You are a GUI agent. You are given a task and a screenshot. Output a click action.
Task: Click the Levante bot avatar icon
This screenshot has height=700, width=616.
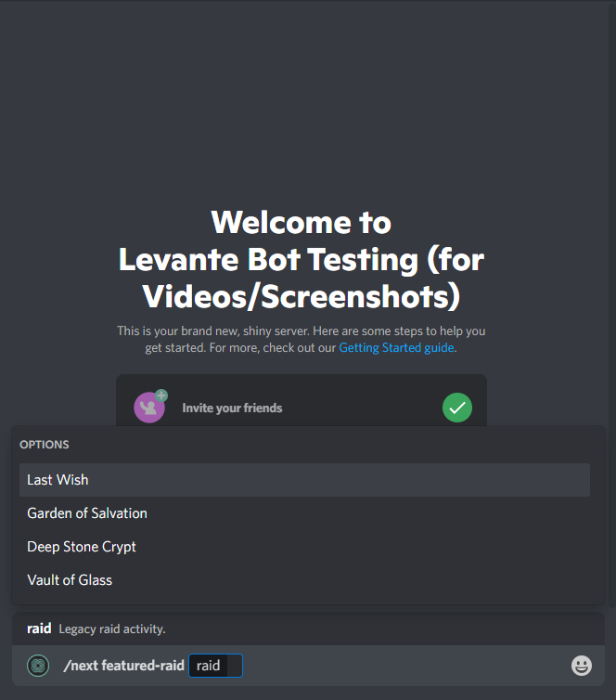[38, 666]
